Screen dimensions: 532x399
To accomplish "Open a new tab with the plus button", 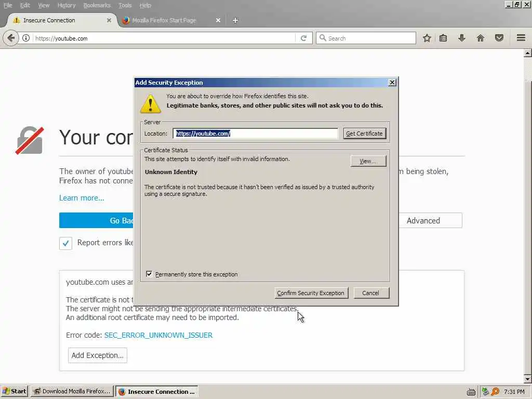I will point(235,20).
